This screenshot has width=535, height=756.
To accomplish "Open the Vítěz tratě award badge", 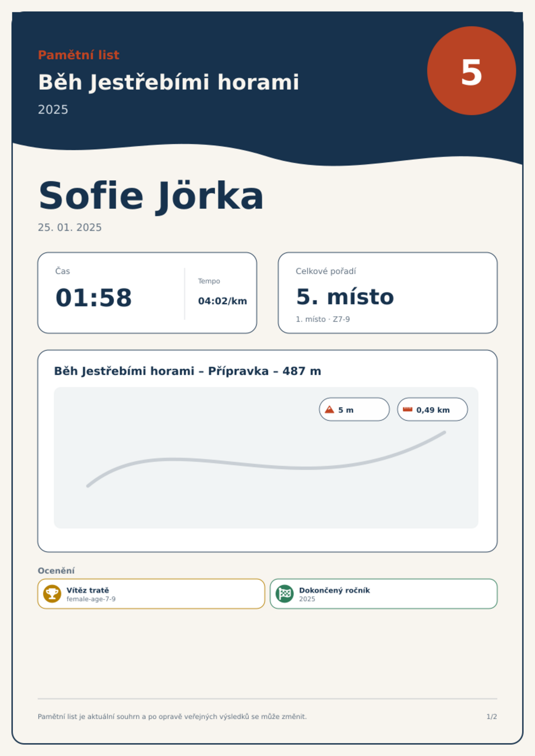I will 151,594.
